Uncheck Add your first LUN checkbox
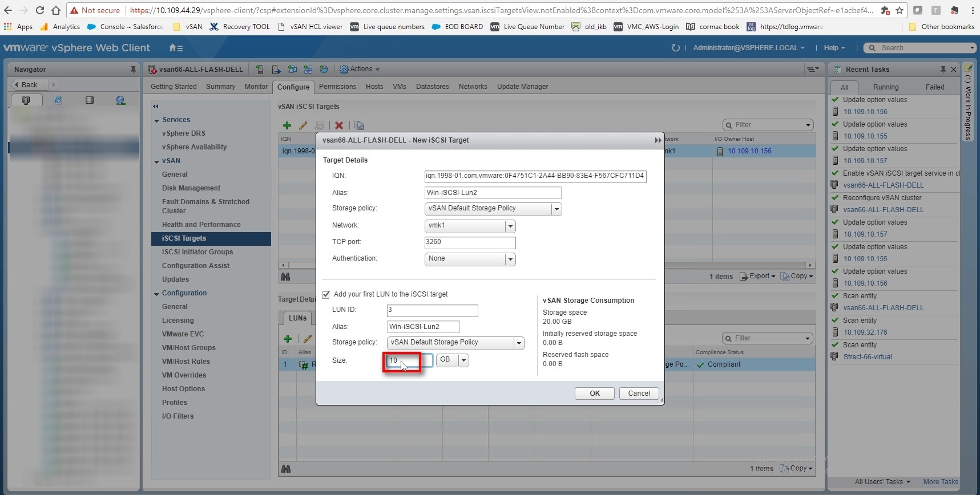The image size is (980, 495). click(326, 295)
